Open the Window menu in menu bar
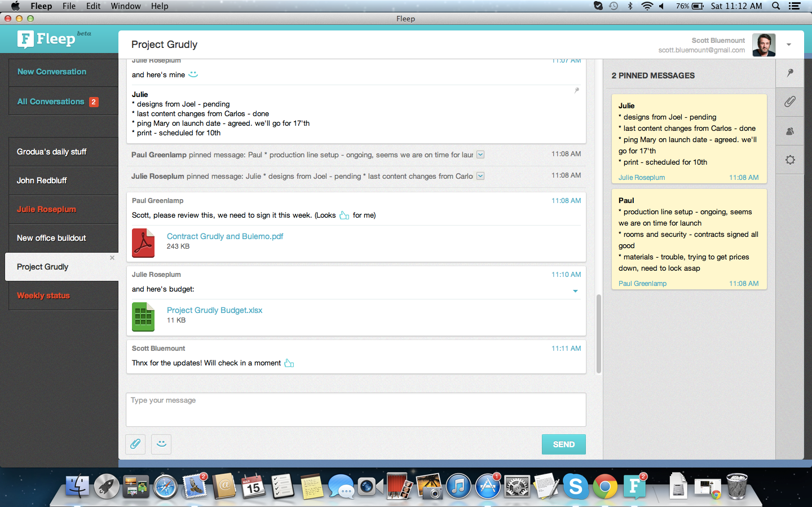This screenshot has width=812, height=507. pos(126,6)
